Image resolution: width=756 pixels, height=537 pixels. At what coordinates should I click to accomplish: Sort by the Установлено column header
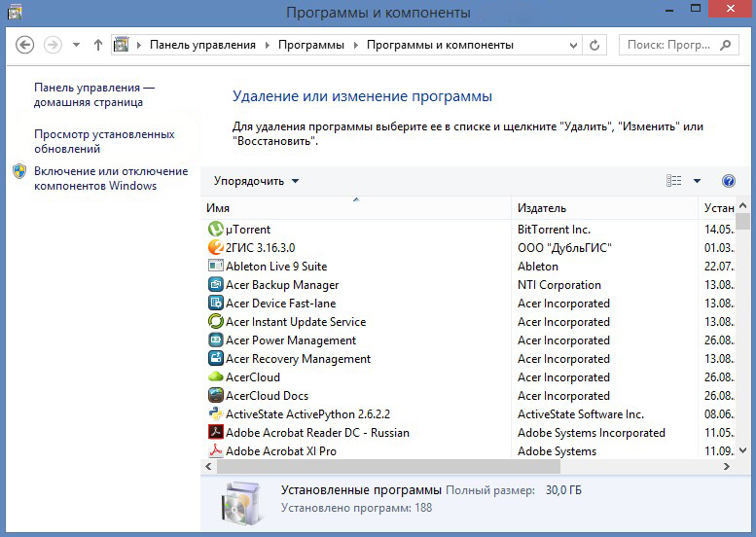pos(717,208)
